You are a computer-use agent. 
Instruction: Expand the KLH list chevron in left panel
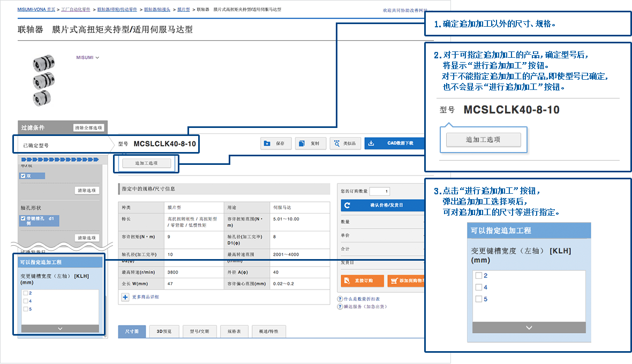[x=60, y=329]
